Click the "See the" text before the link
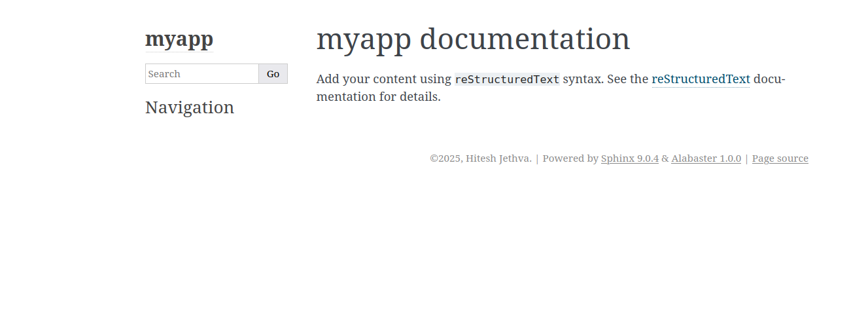The width and height of the screenshot is (868, 330). point(627,79)
